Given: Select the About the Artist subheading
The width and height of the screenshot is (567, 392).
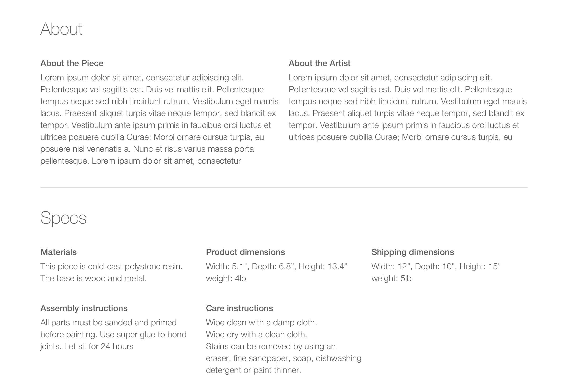Looking at the screenshot, I should [319, 63].
